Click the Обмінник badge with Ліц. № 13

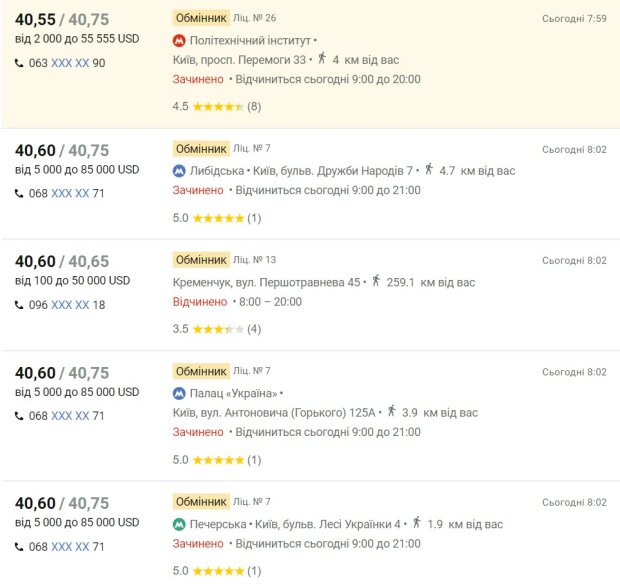coord(201,260)
